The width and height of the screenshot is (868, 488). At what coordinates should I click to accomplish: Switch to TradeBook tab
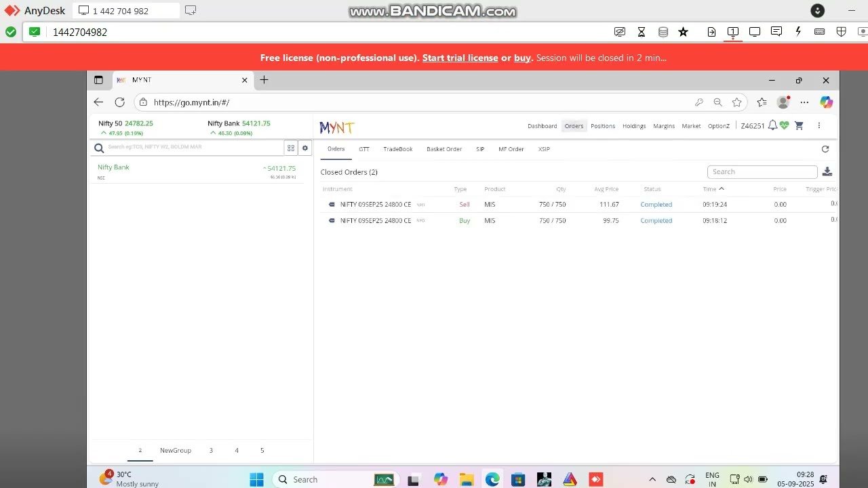pos(398,149)
